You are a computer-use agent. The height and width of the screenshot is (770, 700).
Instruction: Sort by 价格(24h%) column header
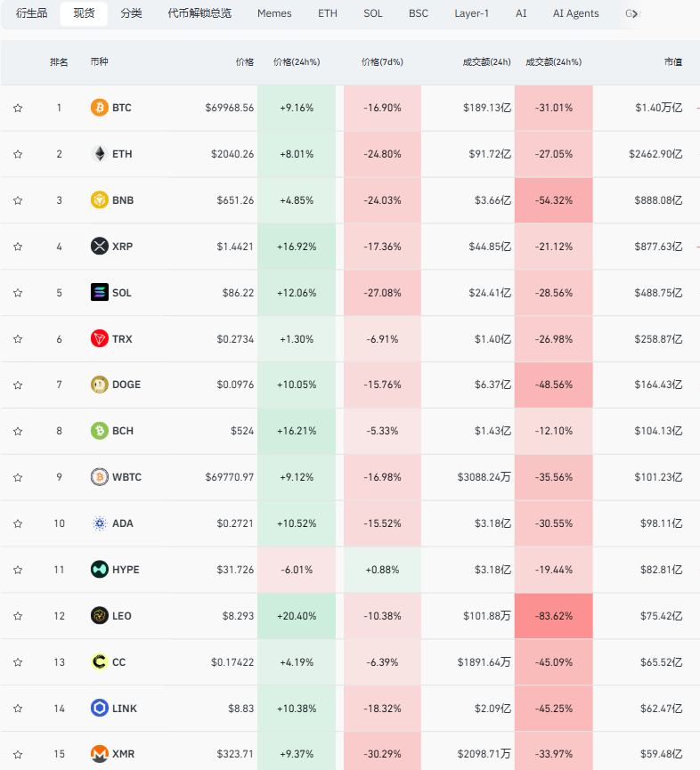(x=296, y=62)
